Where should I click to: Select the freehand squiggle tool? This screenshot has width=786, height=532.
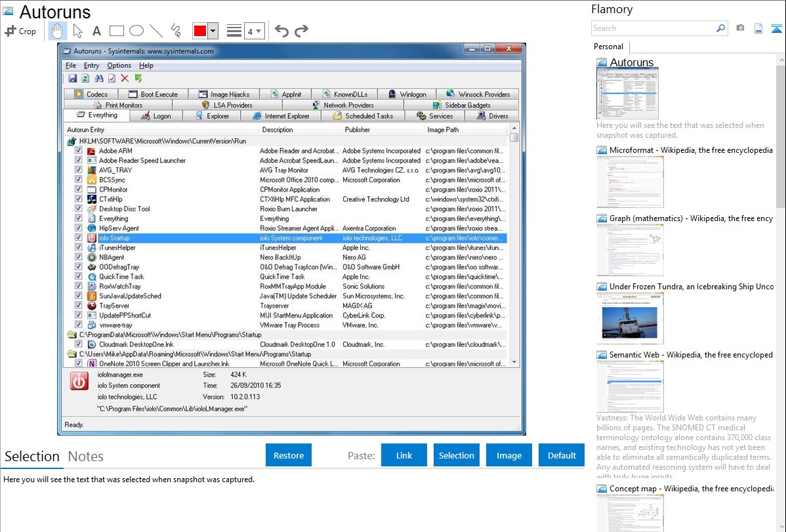pos(176,31)
